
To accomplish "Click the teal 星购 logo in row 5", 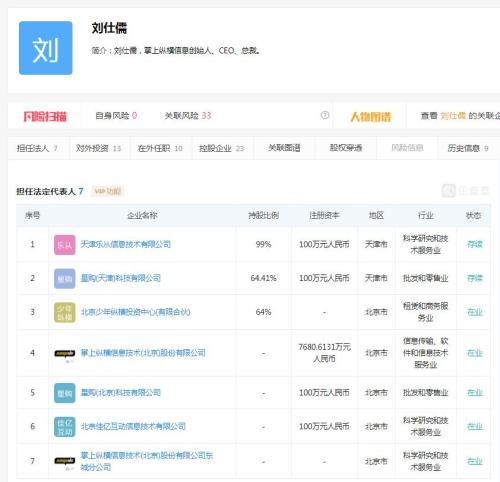I will coord(65,393).
